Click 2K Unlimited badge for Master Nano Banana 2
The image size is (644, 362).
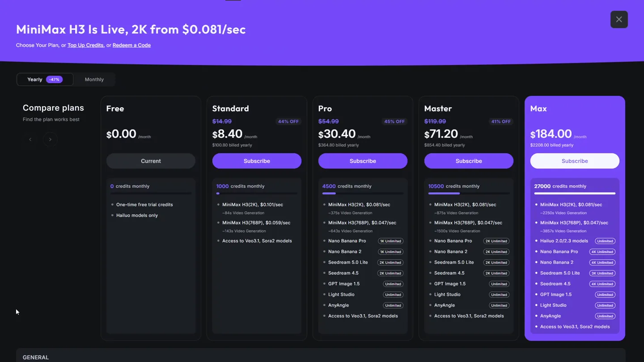click(496, 252)
